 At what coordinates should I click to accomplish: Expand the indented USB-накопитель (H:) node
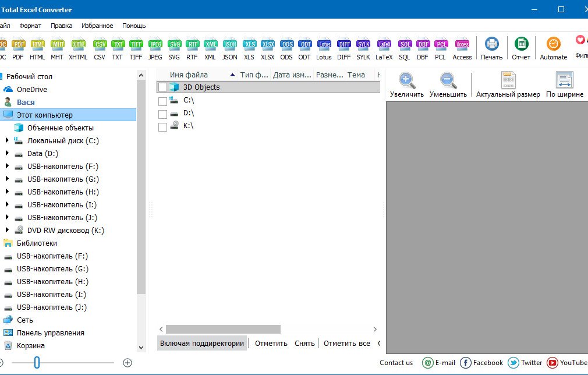click(7, 191)
